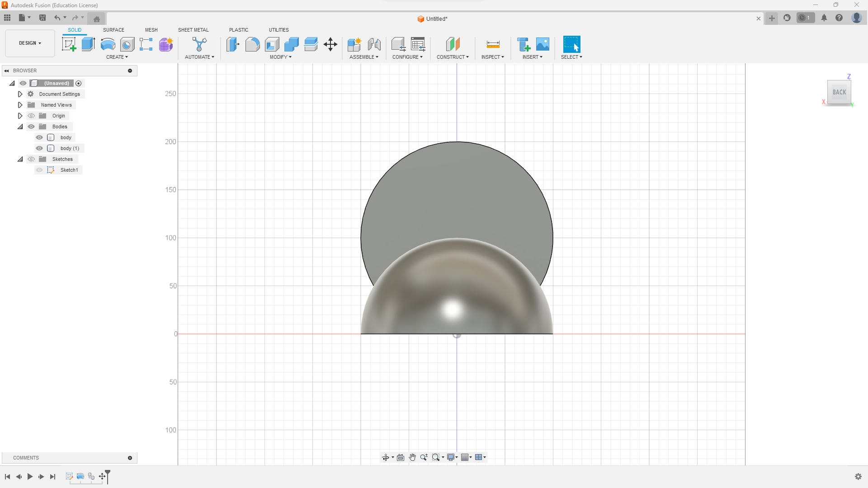
Task: Open the Change Parameters table icon
Action: click(x=418, y=44)
